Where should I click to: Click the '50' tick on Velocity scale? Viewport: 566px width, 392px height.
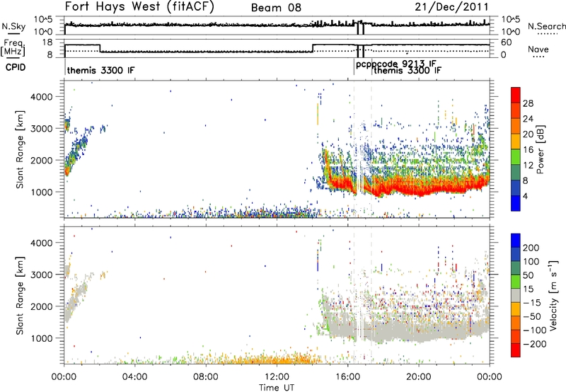[x=528, y=275]
